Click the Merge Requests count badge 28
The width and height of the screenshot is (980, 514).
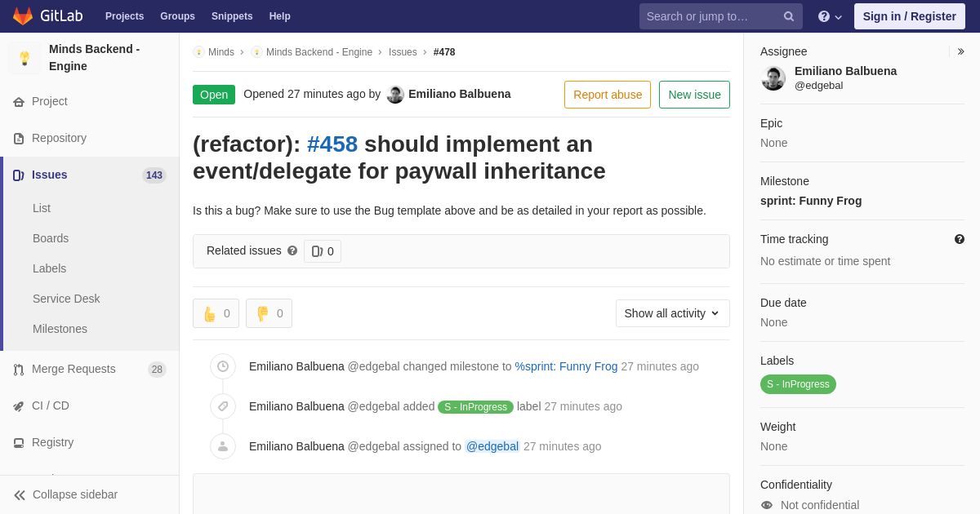(x=157, y=370)
